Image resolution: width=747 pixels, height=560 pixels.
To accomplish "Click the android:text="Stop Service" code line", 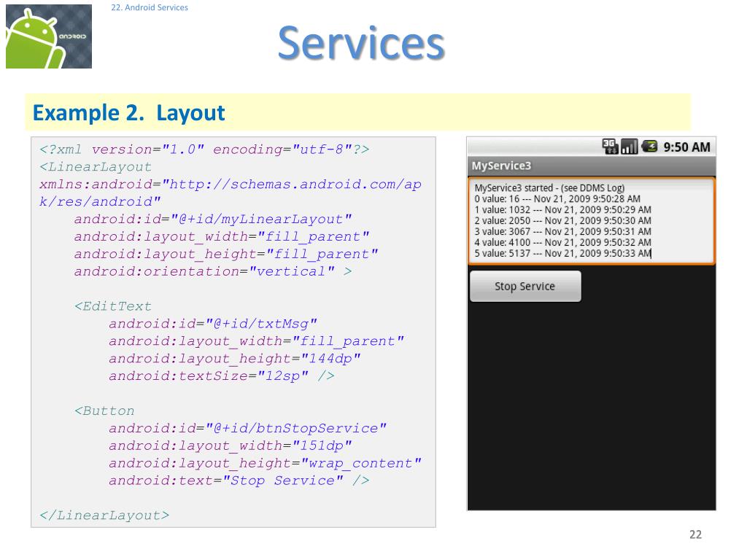I will coord(239,481).
